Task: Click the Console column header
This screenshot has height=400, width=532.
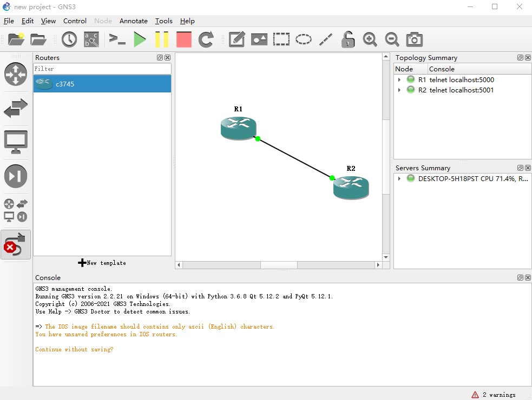Action: pos(479,69)
